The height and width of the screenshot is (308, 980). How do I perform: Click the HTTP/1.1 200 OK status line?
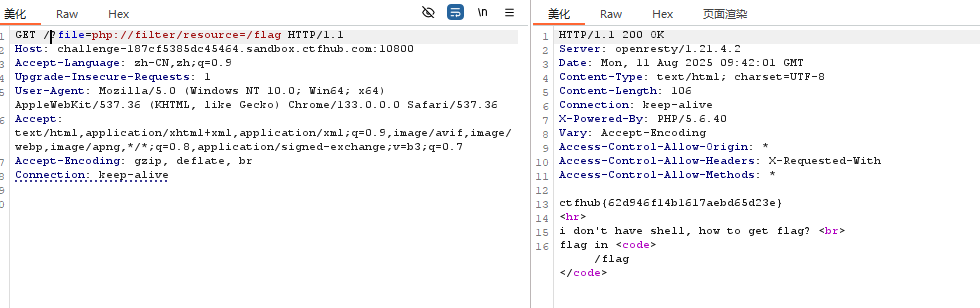tap(612, 35)
